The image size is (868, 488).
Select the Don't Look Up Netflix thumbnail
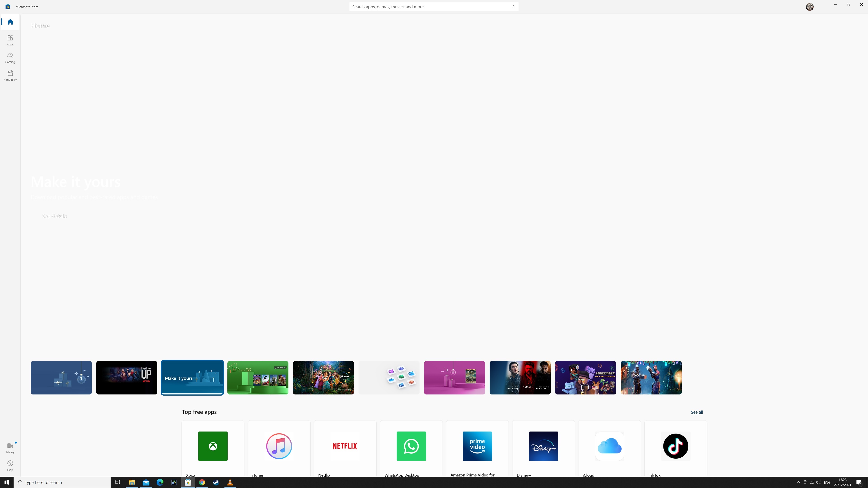click(127, 378)
